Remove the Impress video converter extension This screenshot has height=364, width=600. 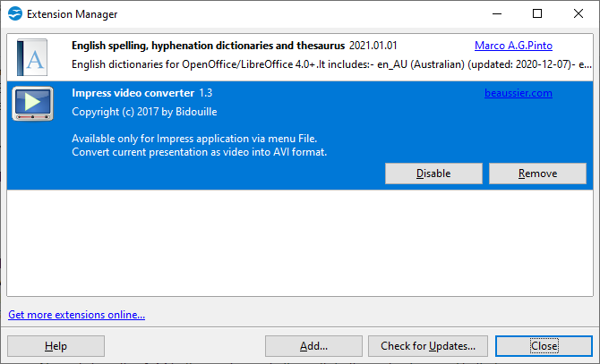click(x=537, y=174)
